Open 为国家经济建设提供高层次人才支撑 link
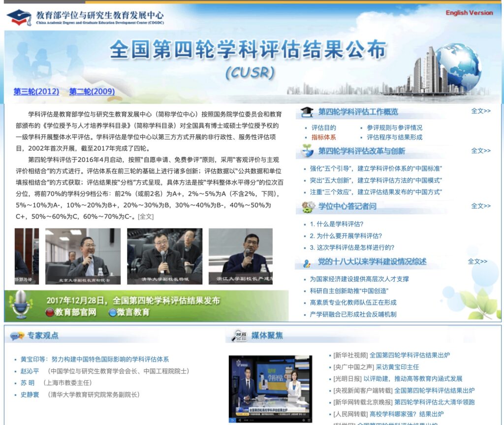The height and width of the screenshot is (425, 504). (359, 279)
